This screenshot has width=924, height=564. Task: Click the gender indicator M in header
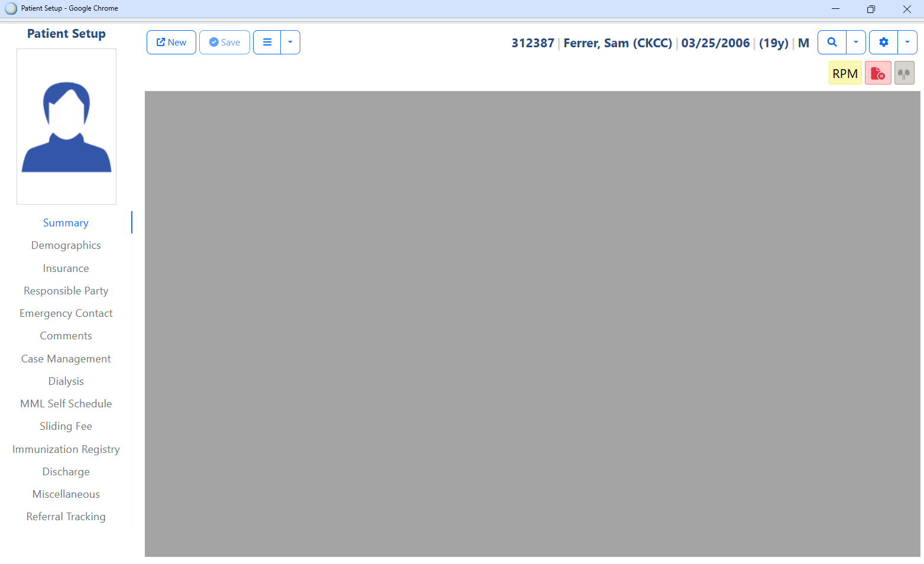(x=803, y=43)
